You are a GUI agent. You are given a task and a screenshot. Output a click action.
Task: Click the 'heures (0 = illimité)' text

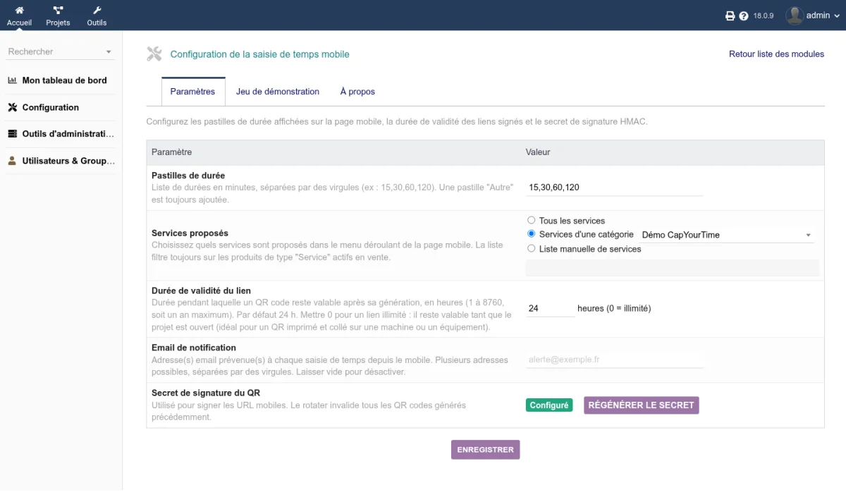pos(614,309)
